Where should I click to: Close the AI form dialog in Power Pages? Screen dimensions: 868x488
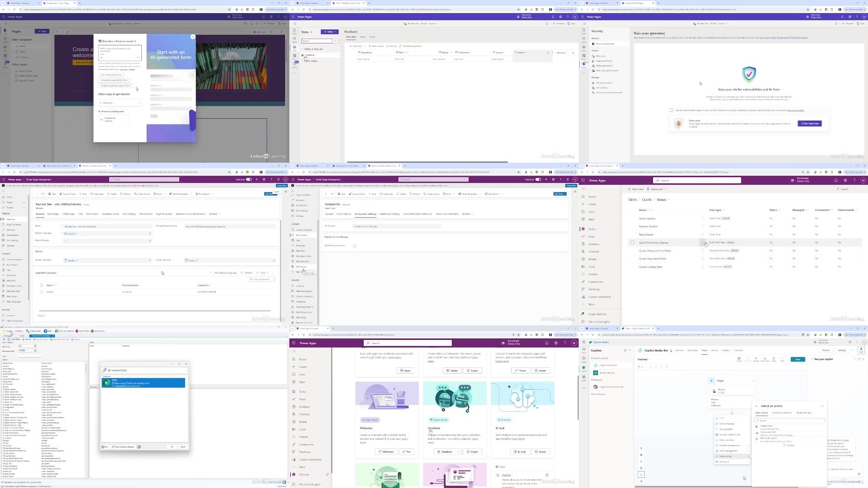193,37
